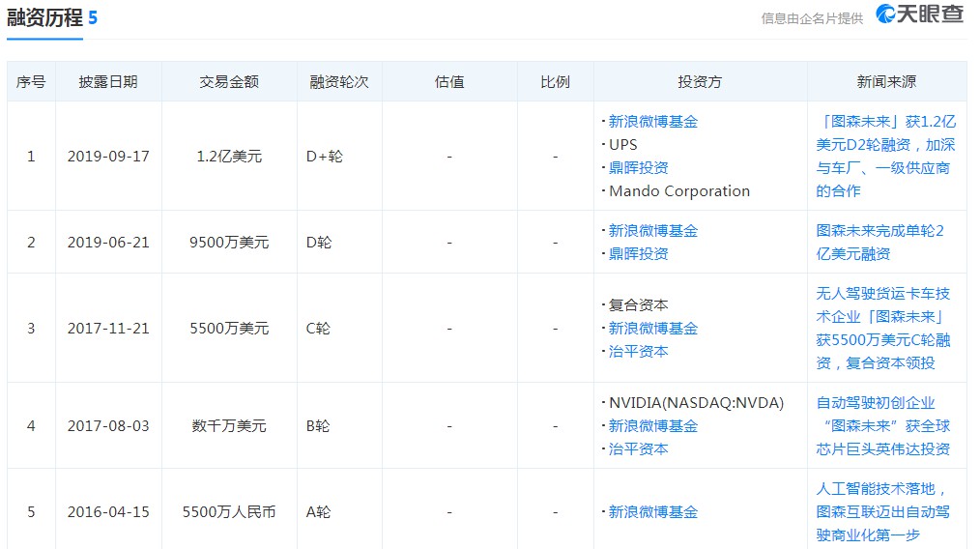The height and width of the screenshot is (549, 980).
Task: Click the 披露日期 column header
Action: coord(108,82)
